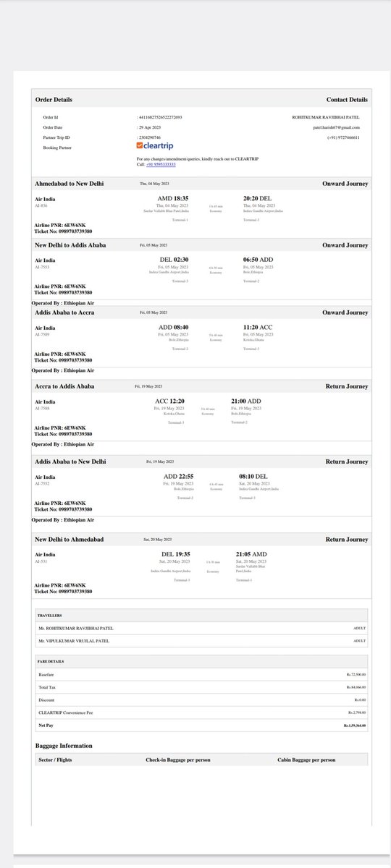
Task: Select the arrival time 06:50 ADD
Action: [258, 259]
